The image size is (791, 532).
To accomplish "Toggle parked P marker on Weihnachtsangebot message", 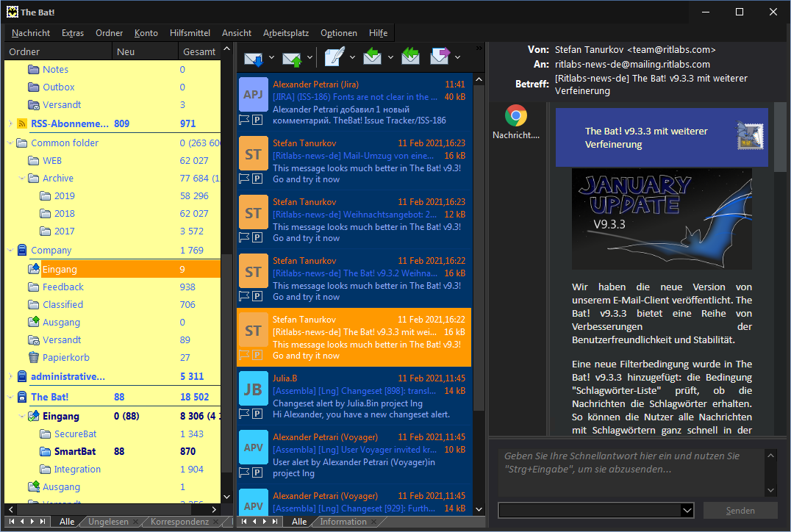I will 257,237.
